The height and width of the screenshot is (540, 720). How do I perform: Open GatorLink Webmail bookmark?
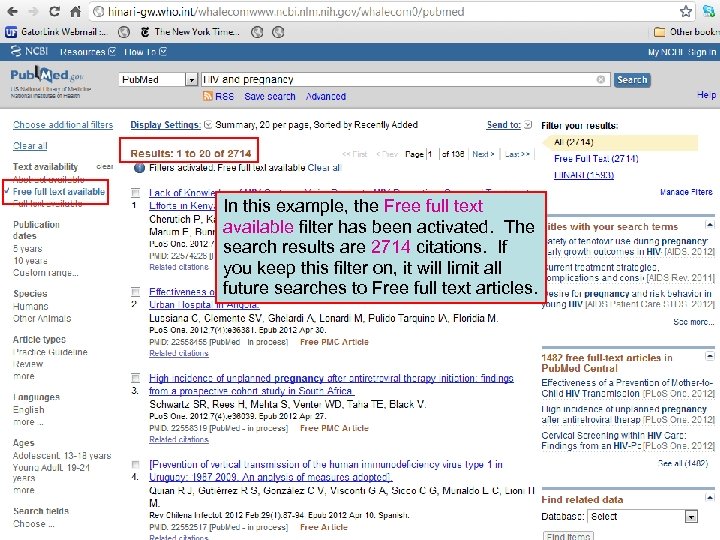(56, 32)
